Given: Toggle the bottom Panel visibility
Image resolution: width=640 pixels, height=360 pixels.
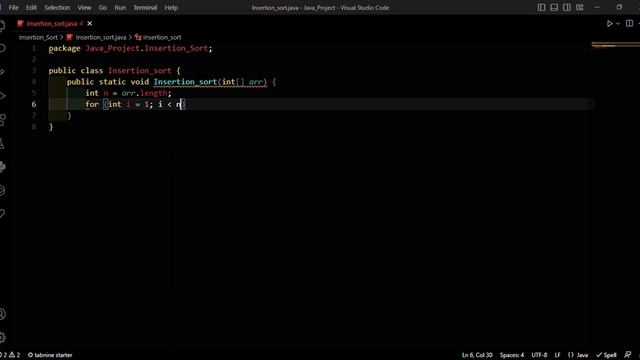Looking at the screenshot, I should tap(554, 7).
